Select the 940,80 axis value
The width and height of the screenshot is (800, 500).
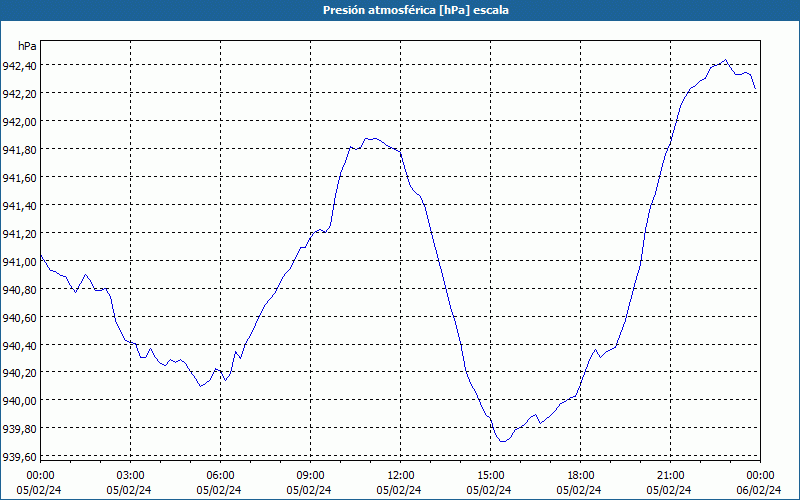(19, 289)
